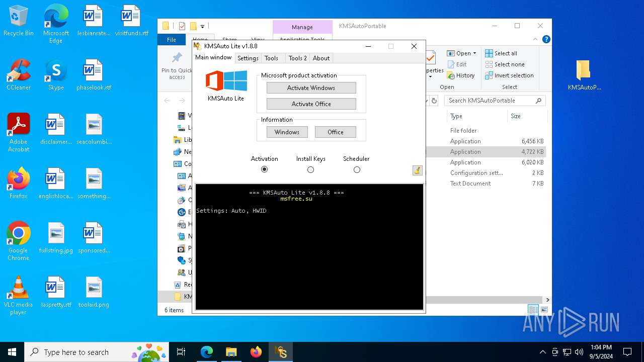Open Firefox desktop shortcut
644x362 pixels.
click(19, 184)
